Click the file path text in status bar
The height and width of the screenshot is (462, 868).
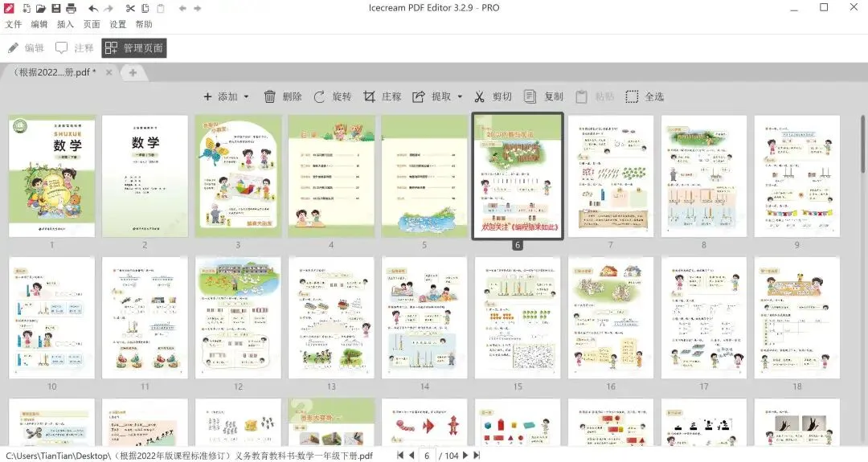tap(190, 456)
